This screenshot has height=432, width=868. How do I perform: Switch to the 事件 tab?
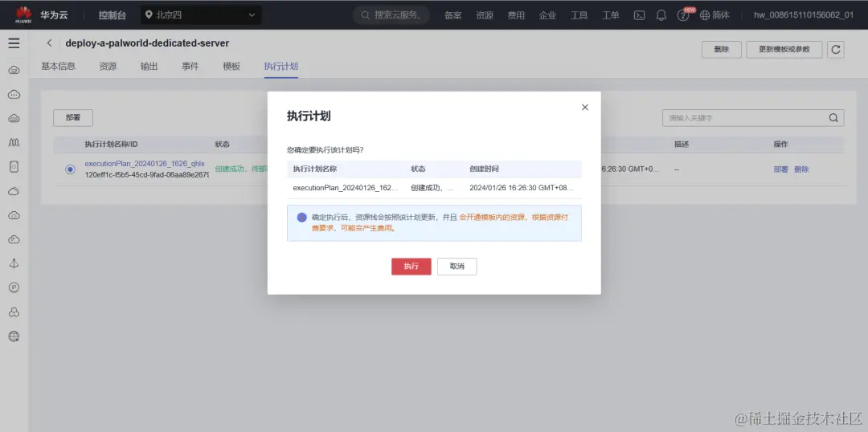click(190, 67)
